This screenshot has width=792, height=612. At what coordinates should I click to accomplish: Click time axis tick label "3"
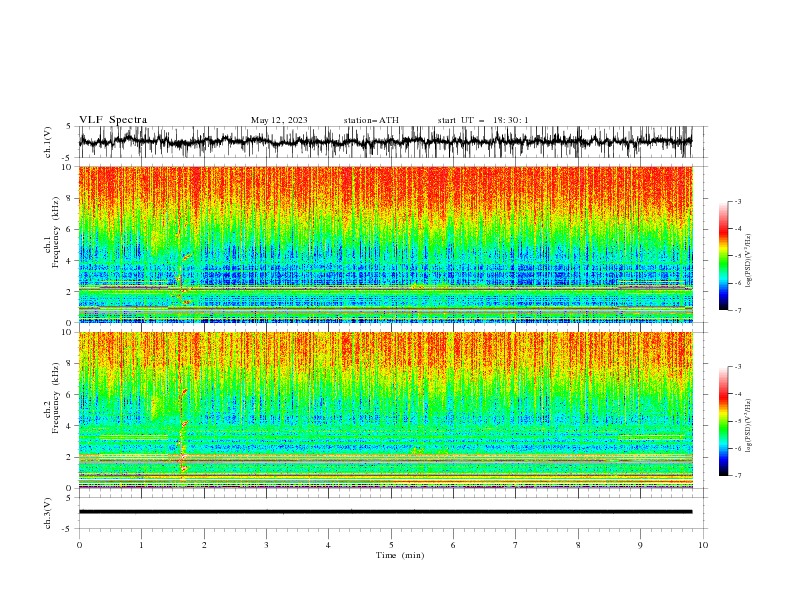pos(266,545)
